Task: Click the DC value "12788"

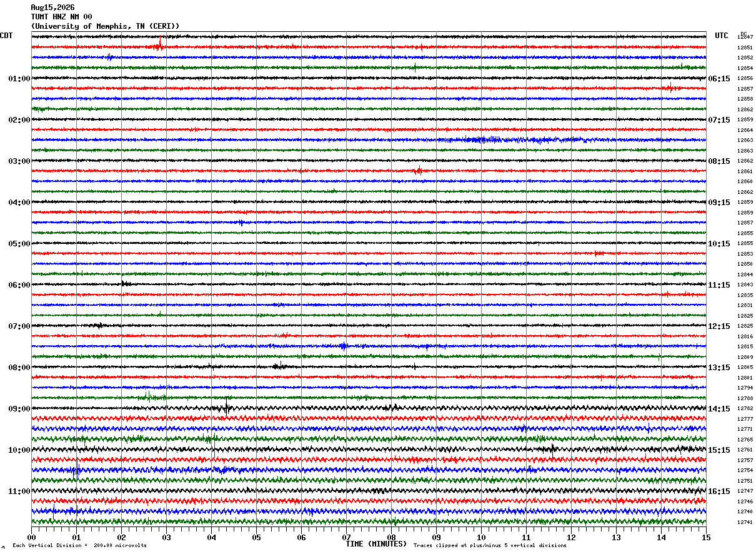Action: 745,398
